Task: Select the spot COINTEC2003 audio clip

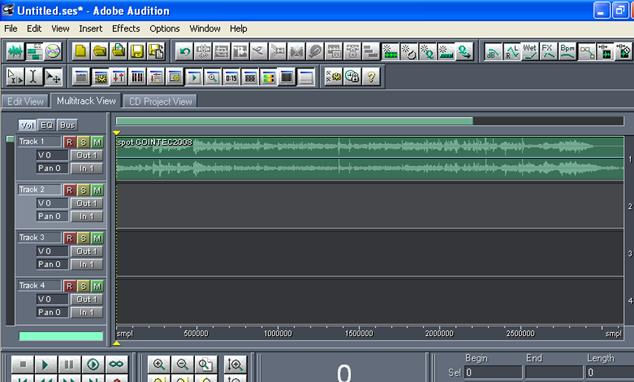Action: [x=370, y=158]
